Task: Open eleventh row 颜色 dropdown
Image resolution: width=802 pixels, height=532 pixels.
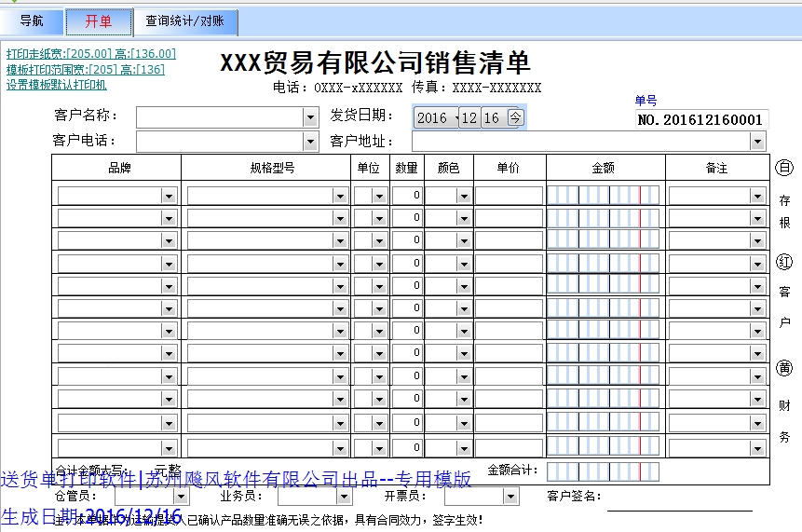Action: tap(464, 423)
